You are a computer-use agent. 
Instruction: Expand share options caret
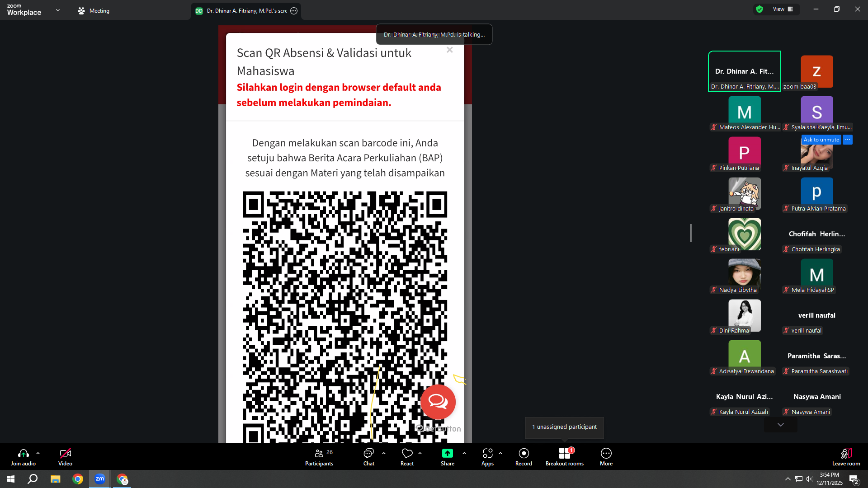point(464,453)
